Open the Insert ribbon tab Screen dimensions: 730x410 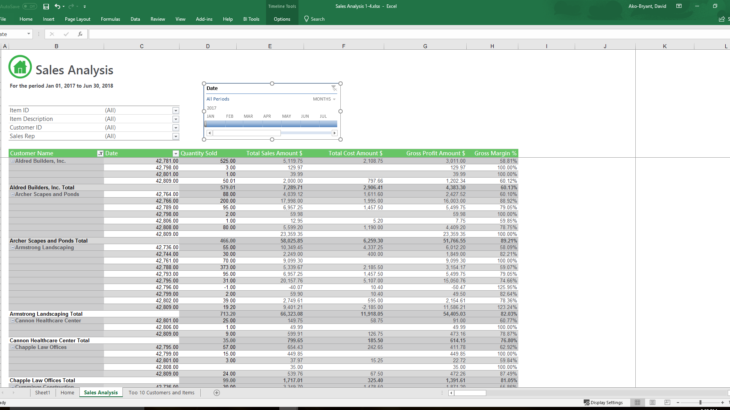click(48, 19)
